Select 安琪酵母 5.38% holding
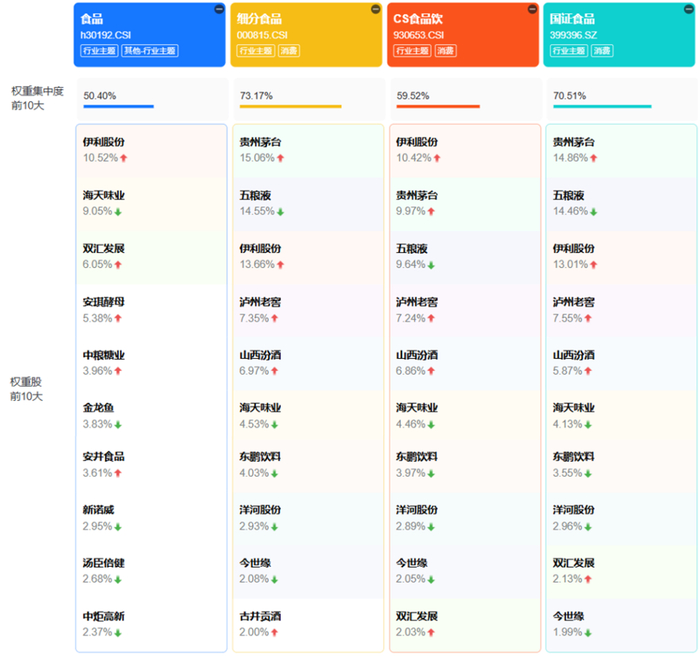The width and height of the screenshot is (700, 657). pyautogui.click(x=151, y=311)
